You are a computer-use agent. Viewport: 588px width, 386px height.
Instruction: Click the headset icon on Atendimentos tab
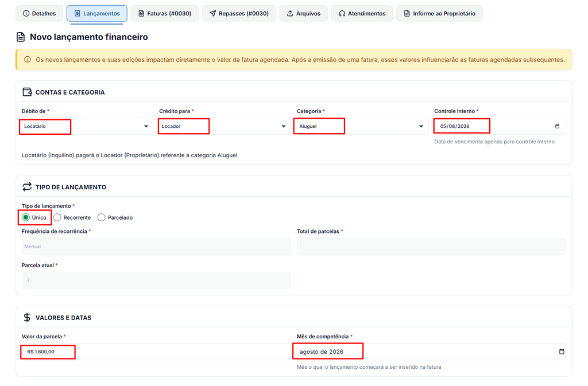point(342,13)
